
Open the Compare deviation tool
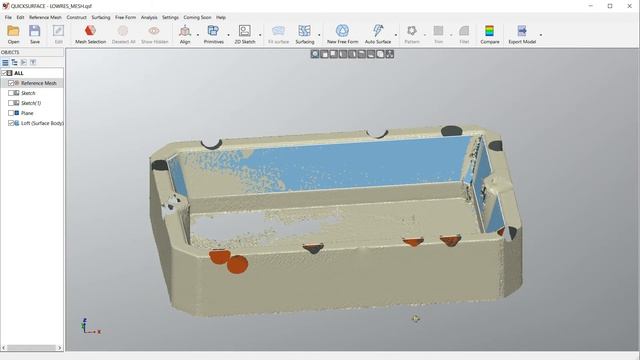pos(489,31)
